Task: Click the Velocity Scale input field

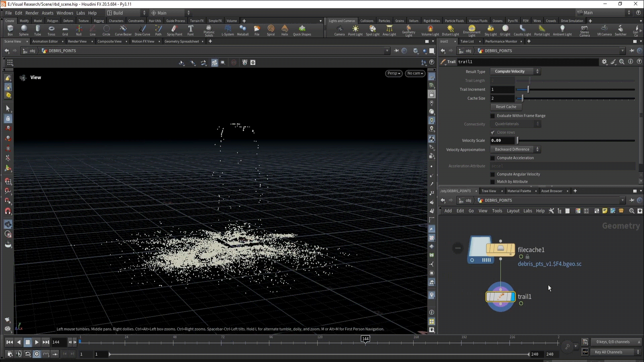Action: (502, 140)
